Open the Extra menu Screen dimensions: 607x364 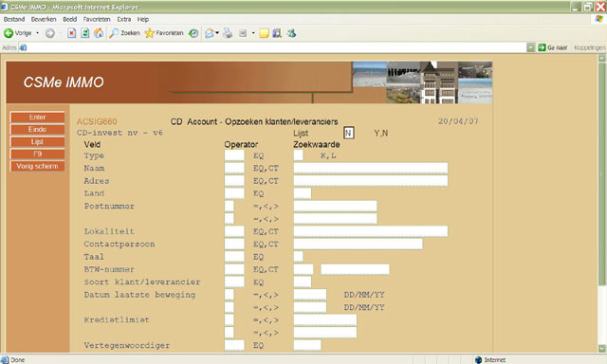[124, 19]
